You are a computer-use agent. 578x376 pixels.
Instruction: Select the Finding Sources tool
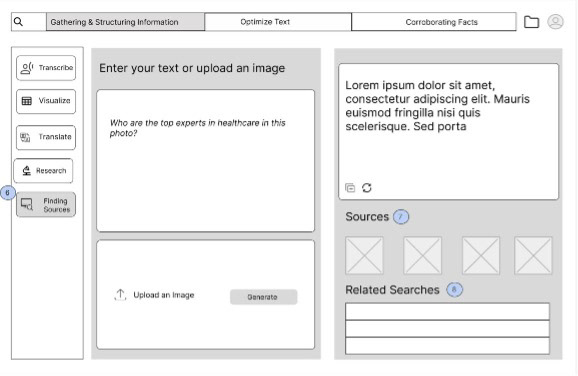coord(46,205)
